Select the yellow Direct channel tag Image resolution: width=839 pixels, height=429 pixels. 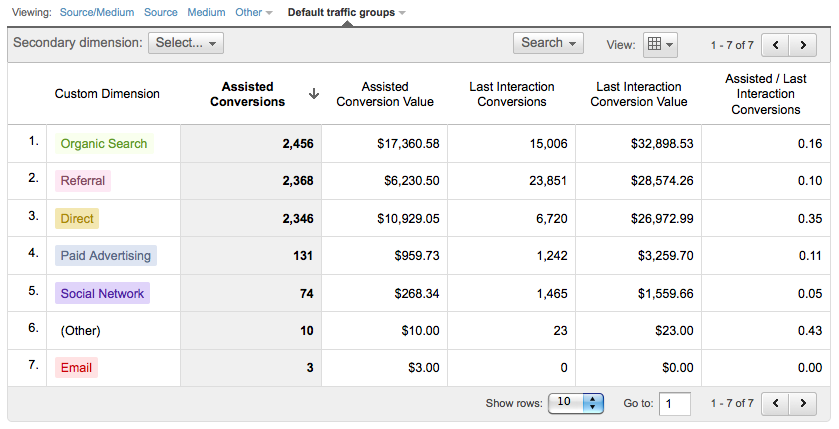coord(77,218)
